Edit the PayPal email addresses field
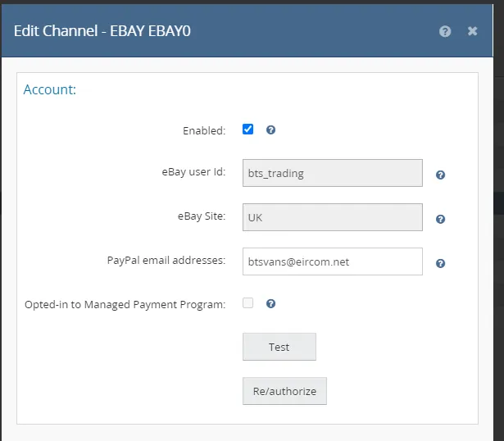 pos(333,261)
